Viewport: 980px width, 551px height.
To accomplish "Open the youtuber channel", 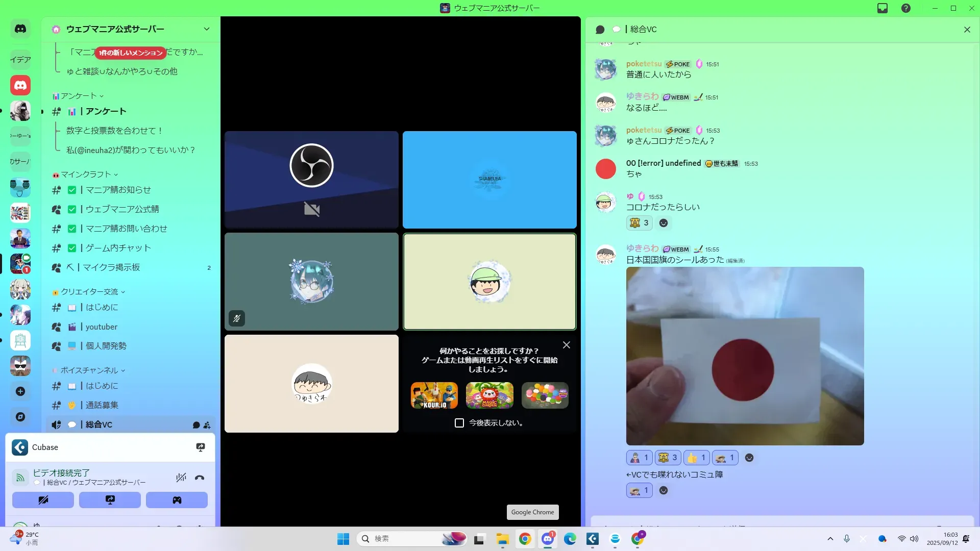I will 101,327.
